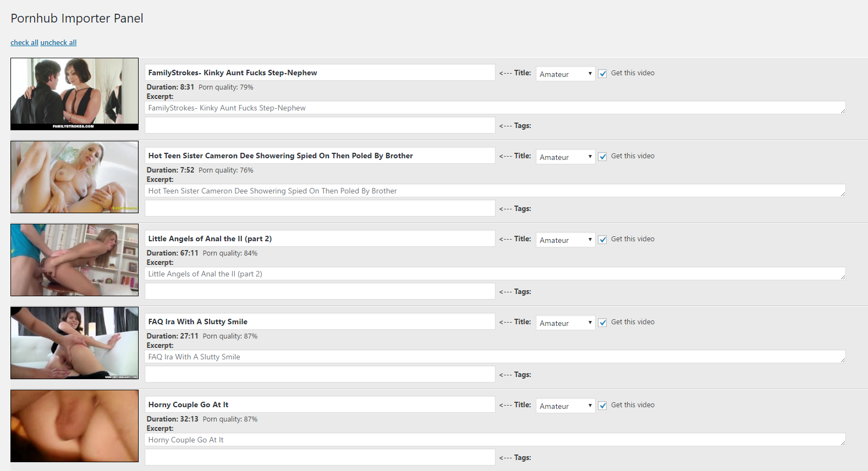The width and height of the screenshot is (868, 471).
Task: Click the 'Duration: 32:13' text
Action: coord(172,419)
